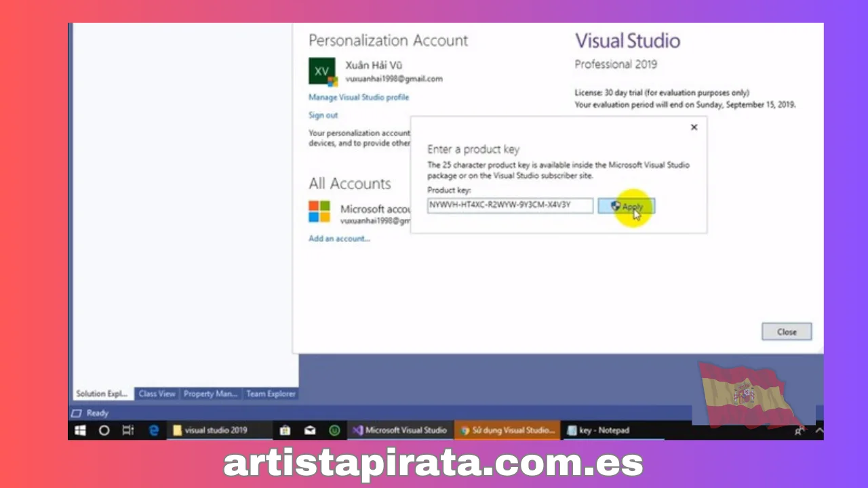The width and height of the screenshot is (868, 488).
Task: Click the green circular app icon in the taskbar
Action: point(334,430)
